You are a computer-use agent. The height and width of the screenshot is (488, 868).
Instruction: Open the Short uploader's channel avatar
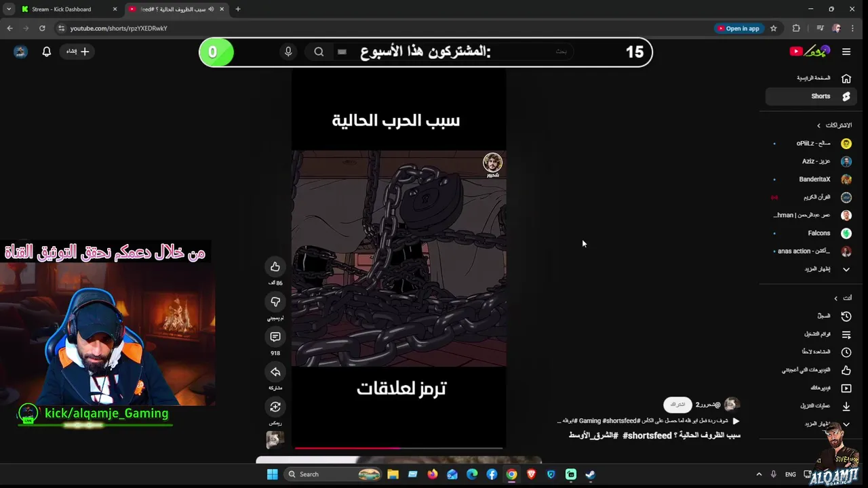point(731,405)
